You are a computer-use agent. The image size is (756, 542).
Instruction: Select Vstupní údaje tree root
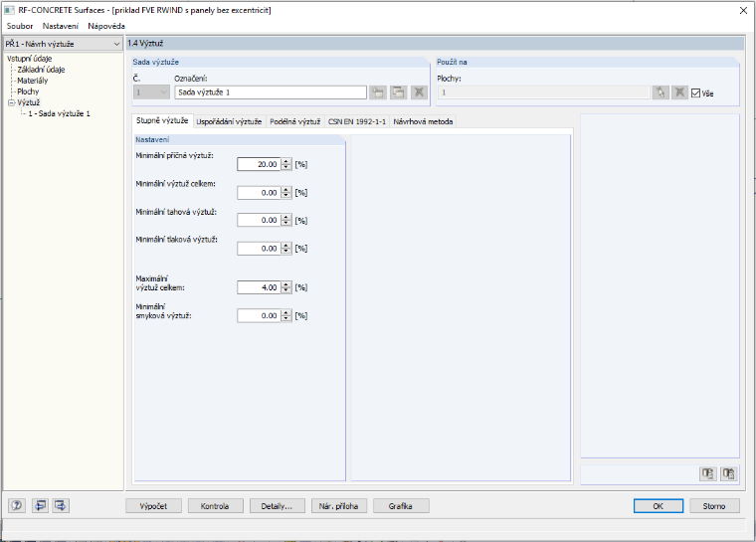[x=30, y=59]
